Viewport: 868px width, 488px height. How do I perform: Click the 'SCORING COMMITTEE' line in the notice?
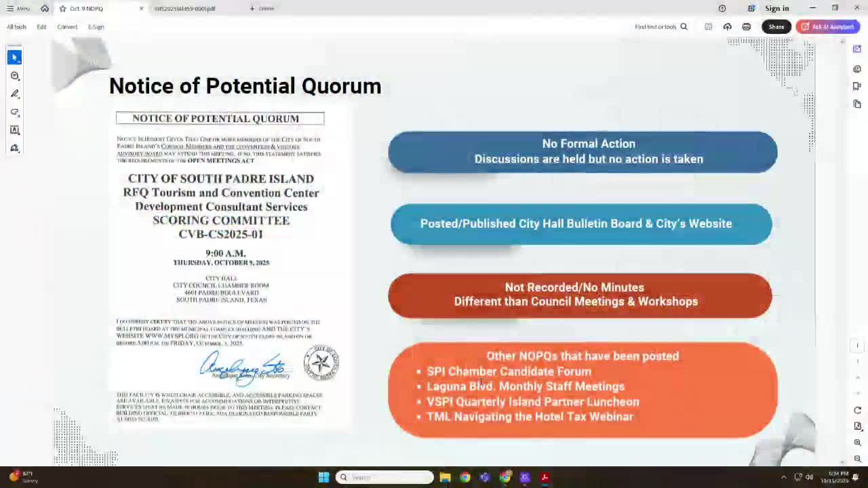click(221, 220)
